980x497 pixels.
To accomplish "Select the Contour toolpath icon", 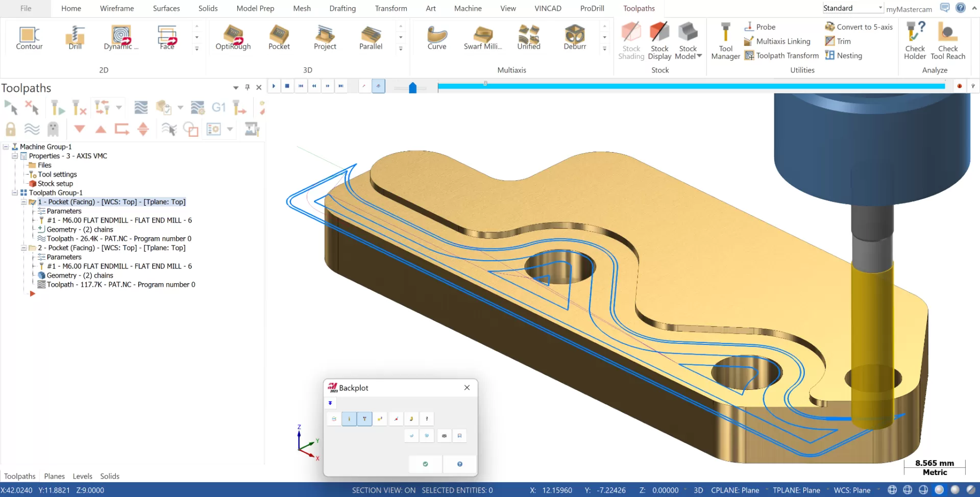I will point(29,38).
